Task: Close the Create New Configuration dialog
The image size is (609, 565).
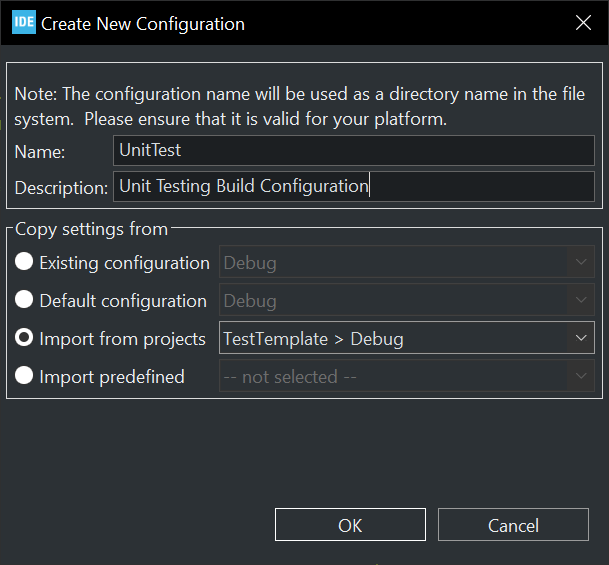Action: pos(583,23)
